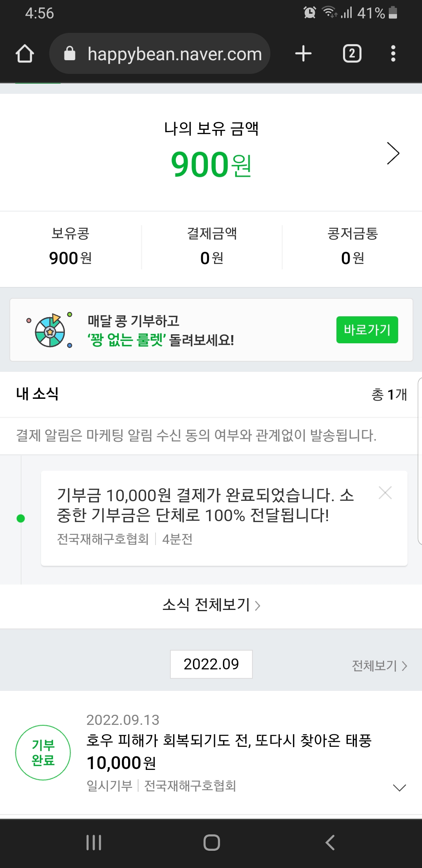Viewport: 422px width, 868px height.
Task: Tap the padlock icon in address bar
Action: click(70, 54)
